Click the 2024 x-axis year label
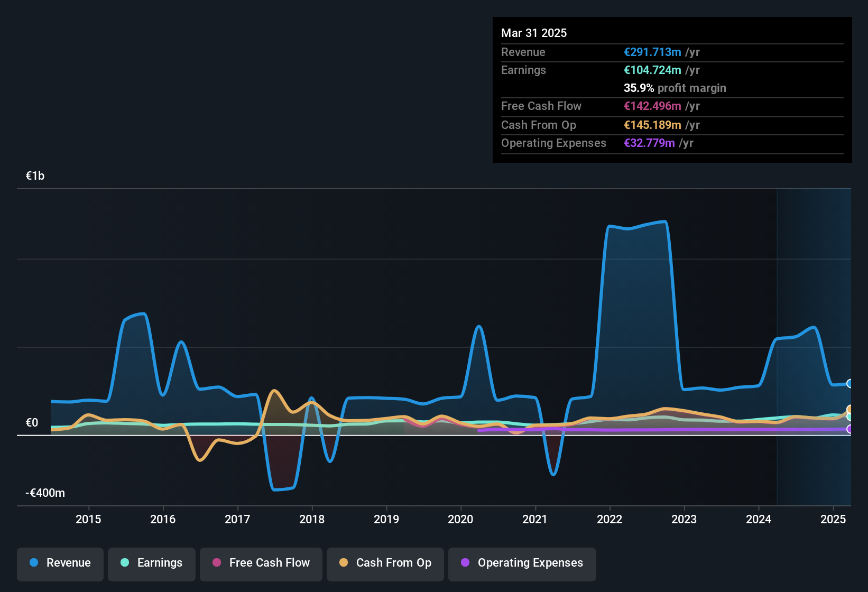The image size is (868, 592). point(759,519)
